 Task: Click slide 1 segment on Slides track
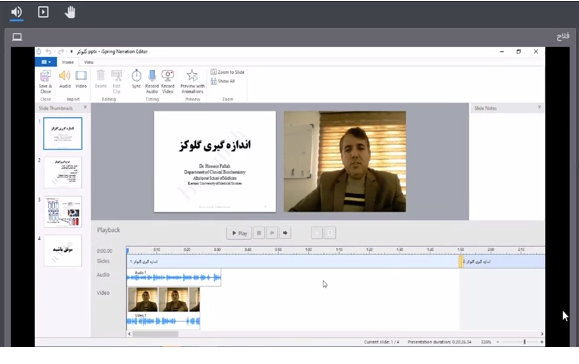(x=293, y=262)
